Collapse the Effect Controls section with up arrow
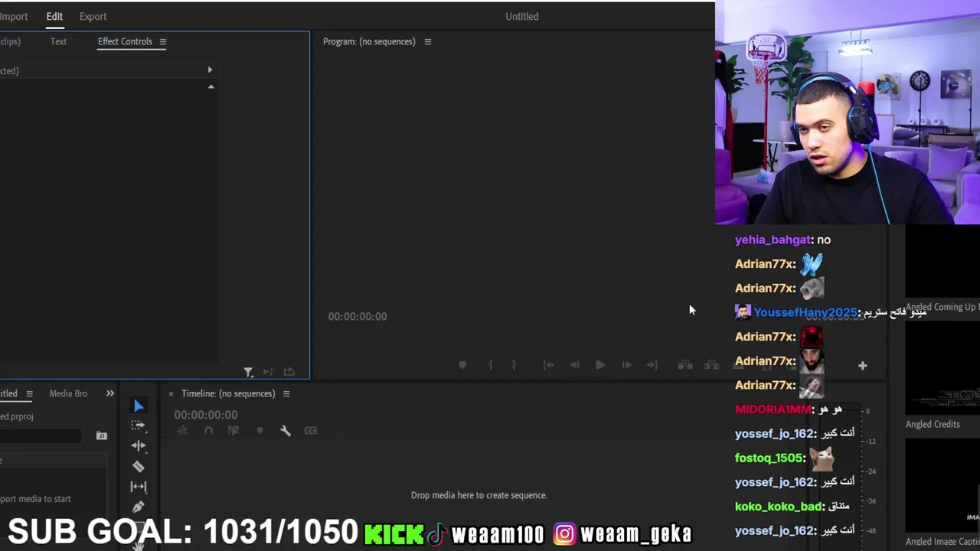 pos(211,86)
